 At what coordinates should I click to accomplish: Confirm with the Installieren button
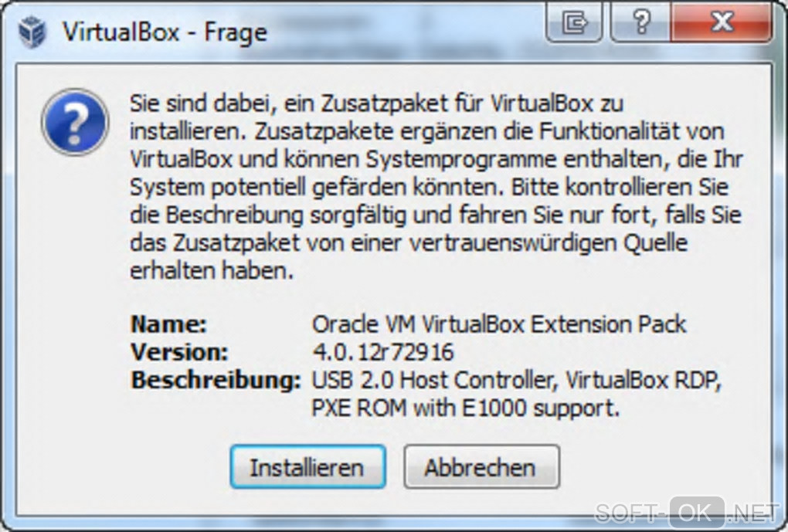tap(307, 466)
